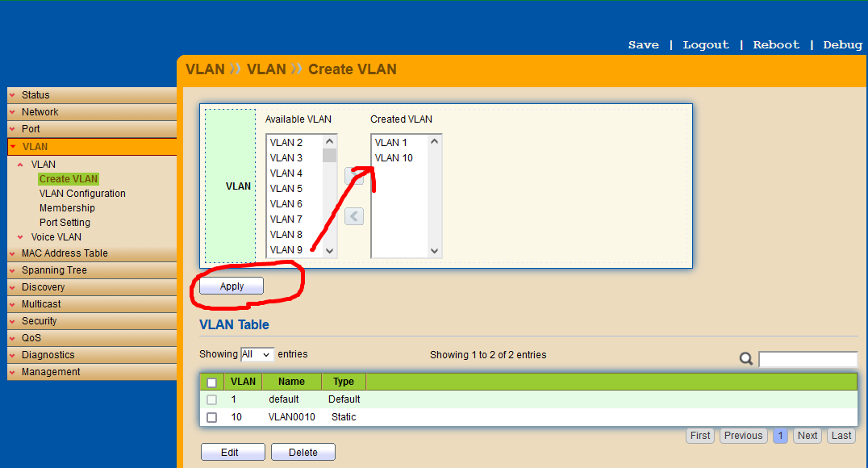Click the VLAN table search input field
The width and height of the screenshot is (868, 468).
807,359
